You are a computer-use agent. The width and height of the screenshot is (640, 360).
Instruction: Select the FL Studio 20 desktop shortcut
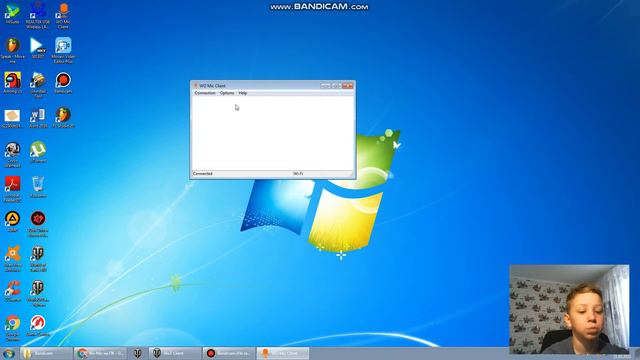click(63, 118)
